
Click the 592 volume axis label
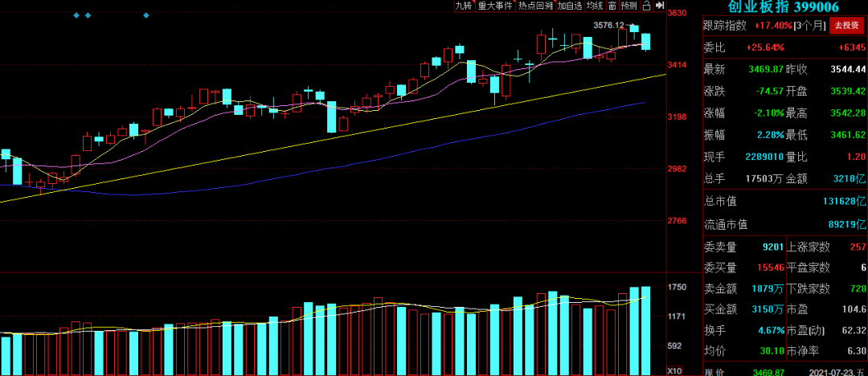coord(675,346)
